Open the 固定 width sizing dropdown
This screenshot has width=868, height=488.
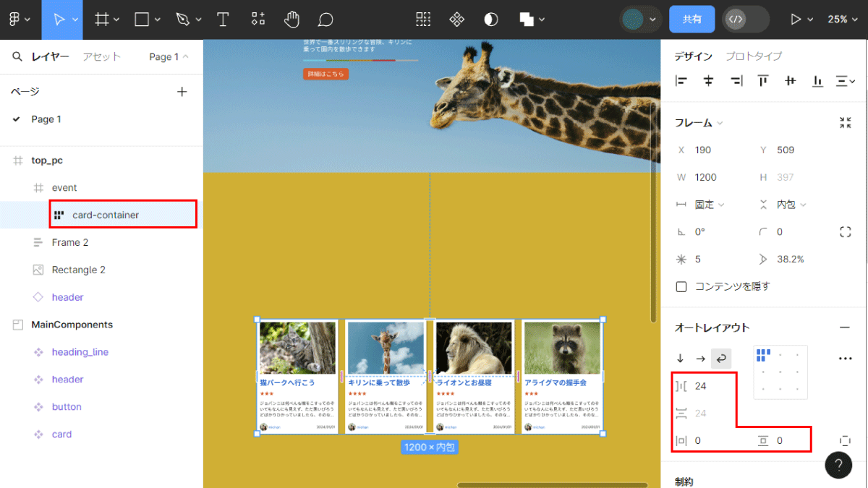pos(710,205)
